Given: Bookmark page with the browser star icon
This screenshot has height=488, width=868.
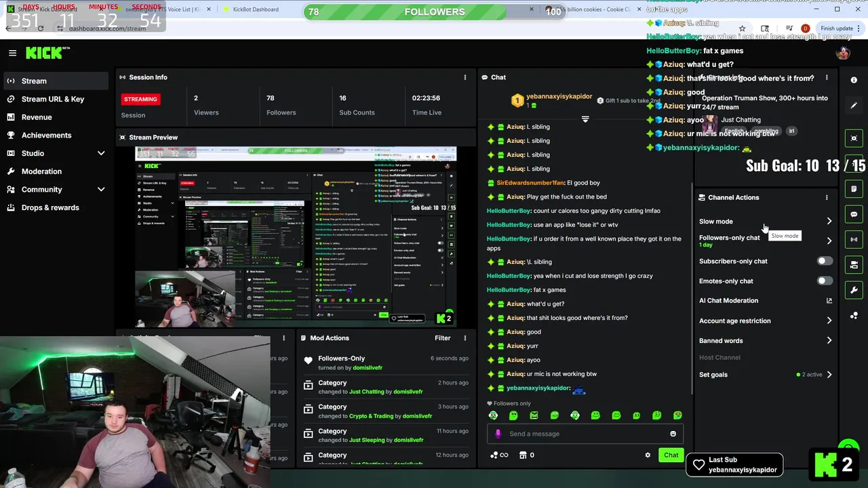Looking at the screenshot, I should tap(742, 28).
